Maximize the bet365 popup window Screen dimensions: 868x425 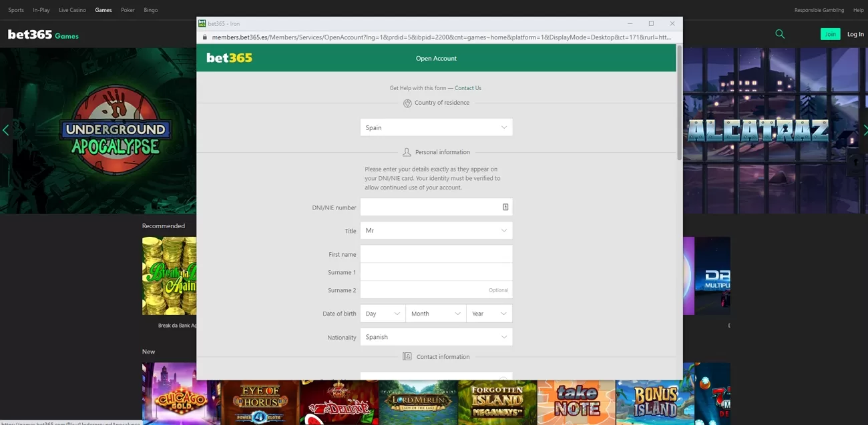651,23
